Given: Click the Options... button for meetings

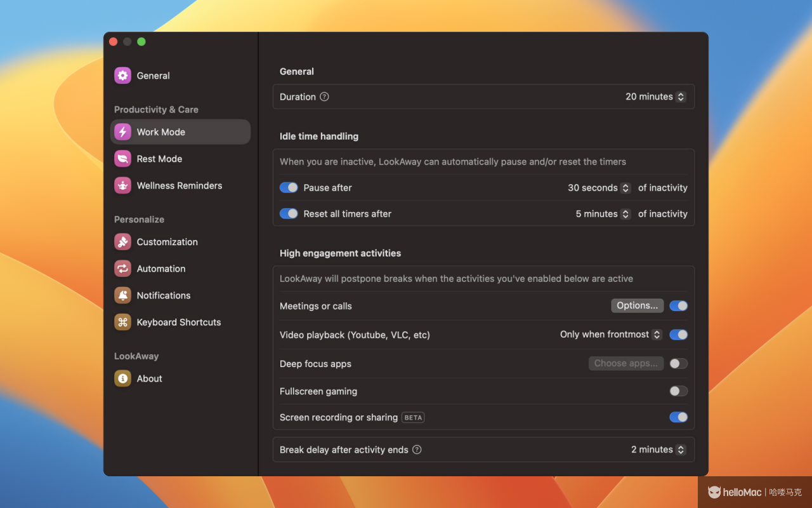Looking at the screenshot, I should [x=638, y=305].
